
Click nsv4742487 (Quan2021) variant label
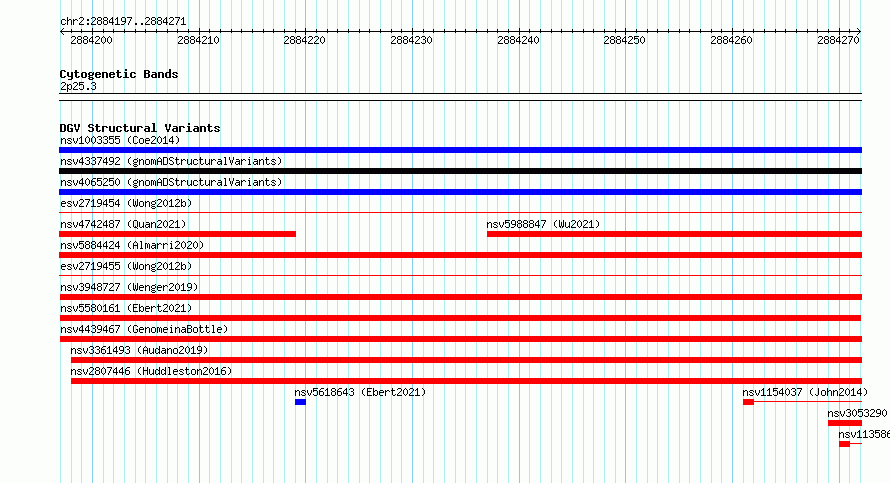[123, 224]
